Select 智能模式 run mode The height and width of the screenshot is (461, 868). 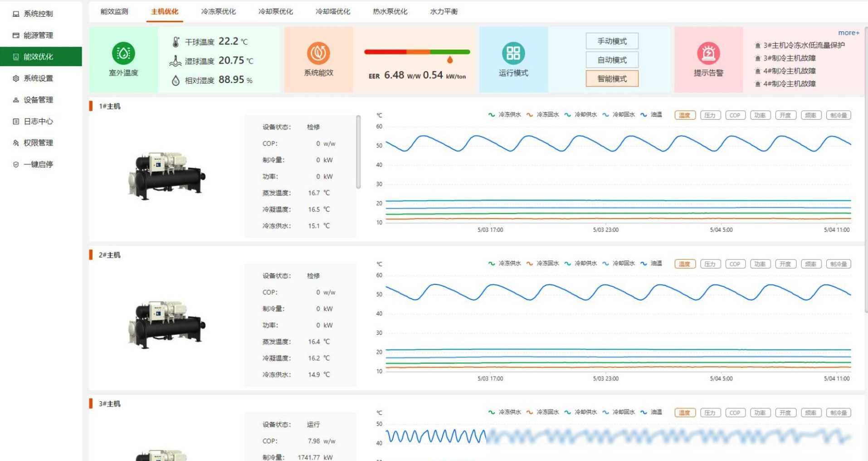[x=612, y=78]
